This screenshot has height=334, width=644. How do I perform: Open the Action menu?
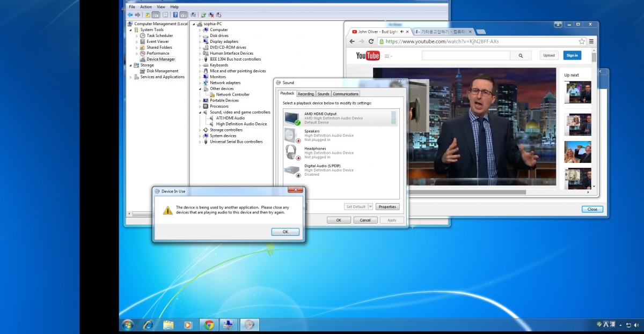[146, 7]
